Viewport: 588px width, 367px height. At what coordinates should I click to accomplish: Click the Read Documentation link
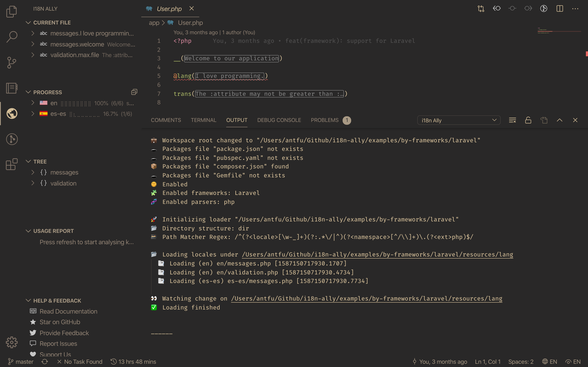pyautogui.click(x=68, y=311)
